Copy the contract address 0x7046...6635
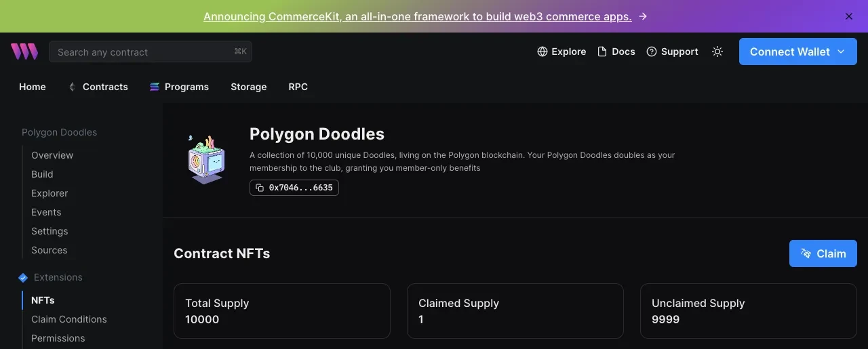Image resolution: width=868 pixels, height=349 pixels. pos(294,188)
